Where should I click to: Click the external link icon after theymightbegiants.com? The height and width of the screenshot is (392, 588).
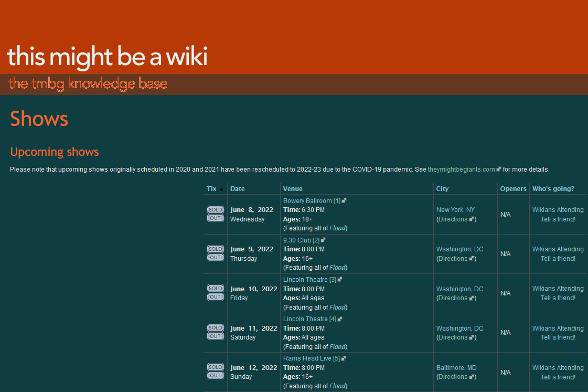click(499, 169)
